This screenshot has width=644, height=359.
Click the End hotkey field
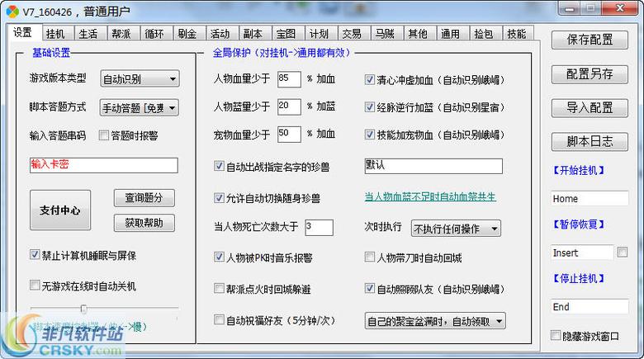click(590, 307)
